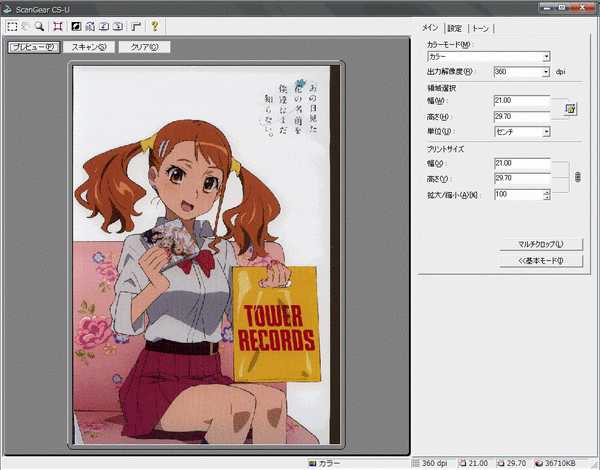Switch to the メイン tab
The image size is (600, 470).
430,28
